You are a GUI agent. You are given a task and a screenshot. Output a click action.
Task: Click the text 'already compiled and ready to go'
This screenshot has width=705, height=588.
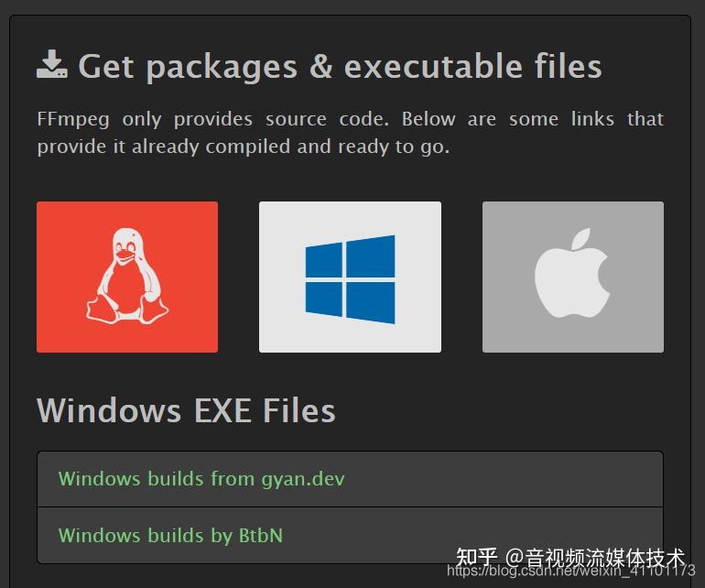290,147
